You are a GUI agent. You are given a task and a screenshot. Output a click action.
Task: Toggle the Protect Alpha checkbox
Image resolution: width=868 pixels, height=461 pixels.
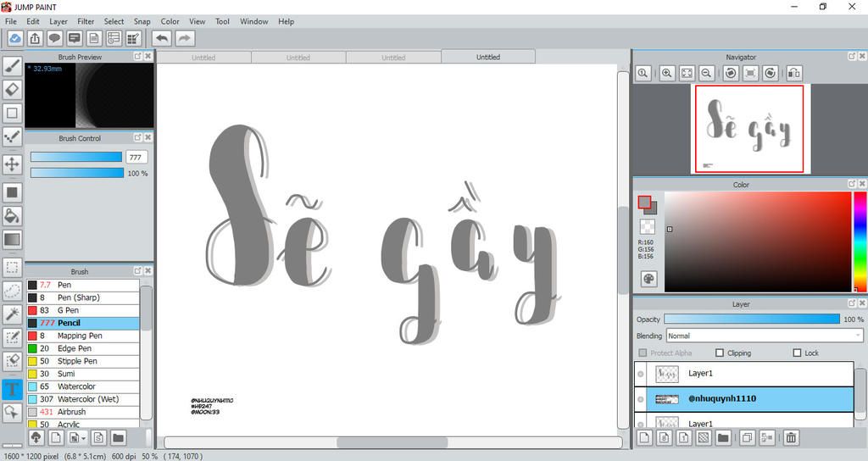pos(643,353)
